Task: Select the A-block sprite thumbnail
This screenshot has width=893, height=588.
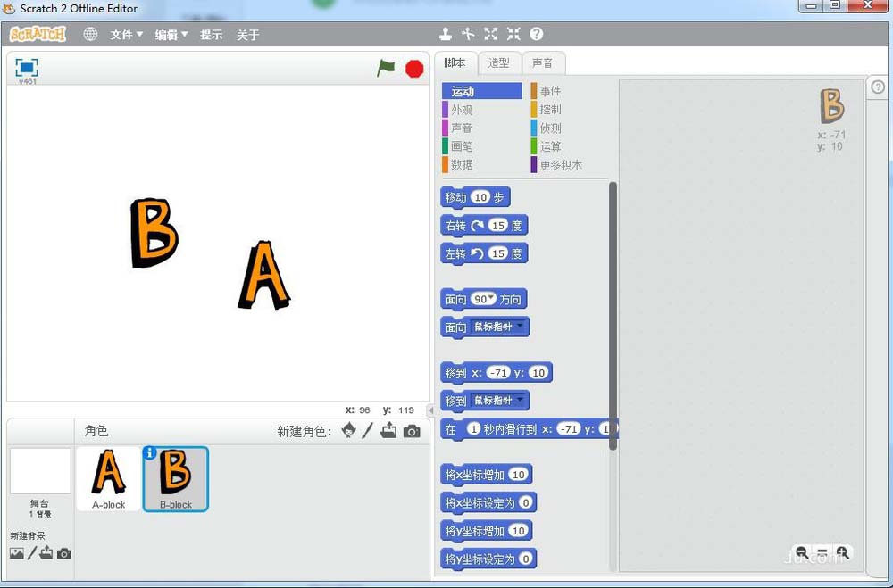Action: tap(108, 478)
